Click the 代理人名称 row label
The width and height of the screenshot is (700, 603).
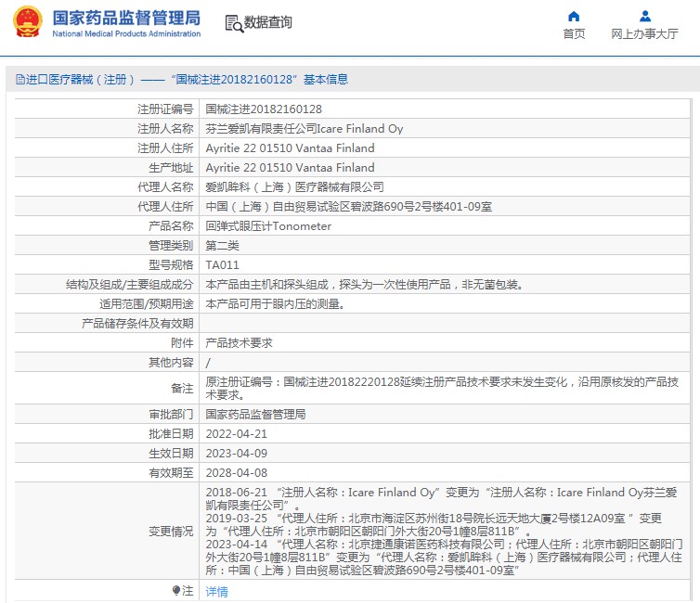tap(165, 187)
